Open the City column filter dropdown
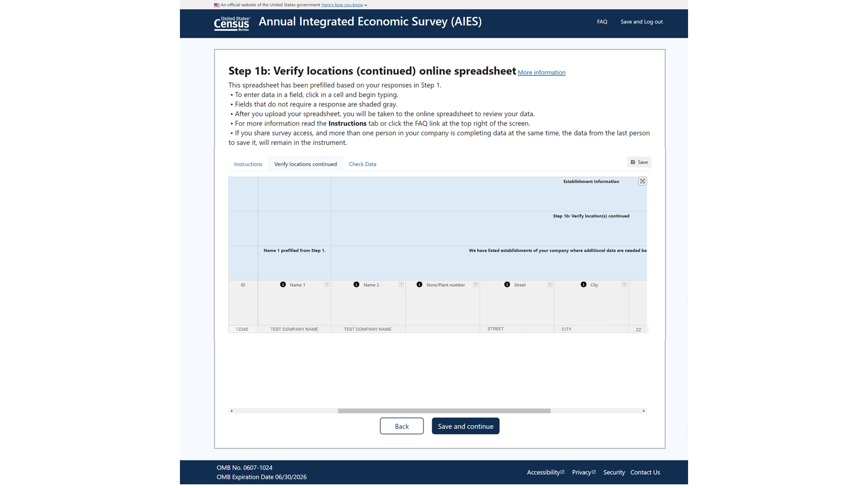Image resolution: width=868 pixels, height=488 pixels. pyautogui.click(x=624, y=285)
